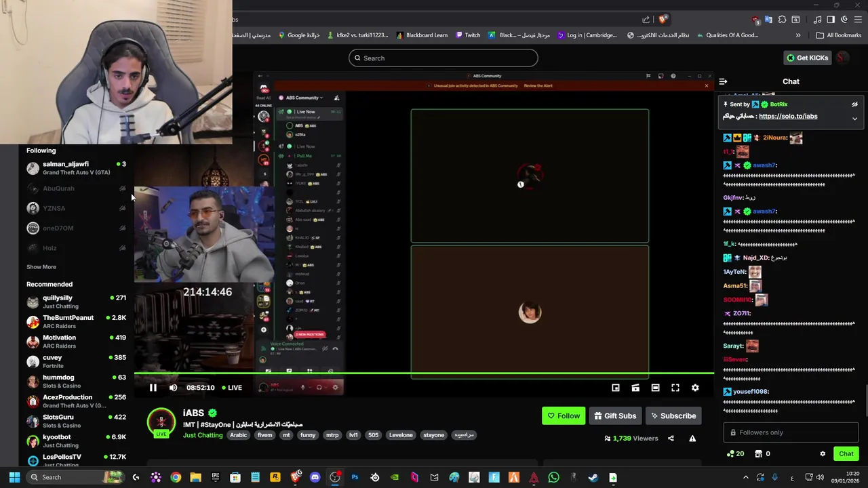
Task: Click the Arabic stream tag
Action: tap(239, 435)
